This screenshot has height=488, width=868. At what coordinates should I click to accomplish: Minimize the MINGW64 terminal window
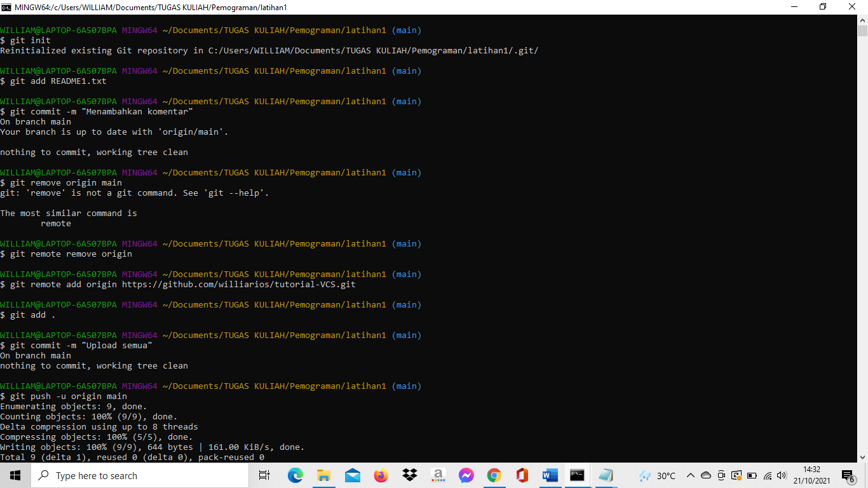click(794, 7)
